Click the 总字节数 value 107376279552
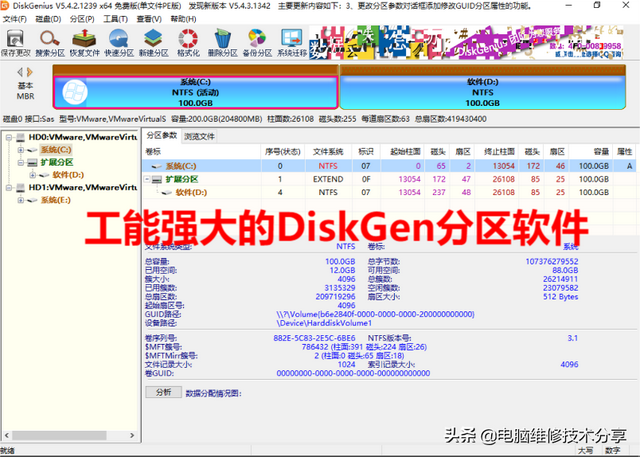The height and width of the screenshot is (457, 640). (x=551, y=262)
